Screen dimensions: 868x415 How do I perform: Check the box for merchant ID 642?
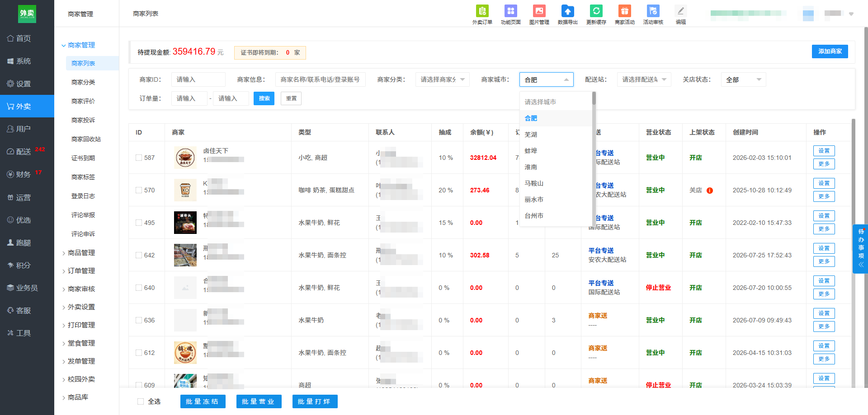tap(139, 255)
